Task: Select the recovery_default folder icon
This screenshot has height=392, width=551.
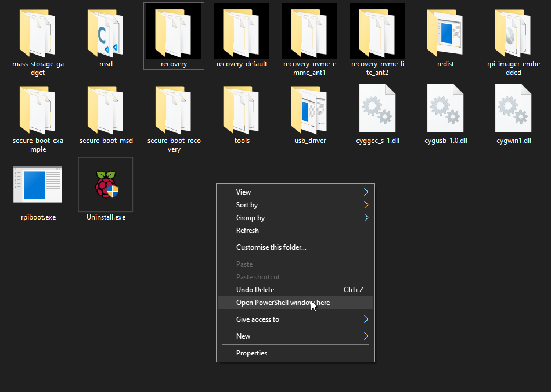Action: [242, 33]
